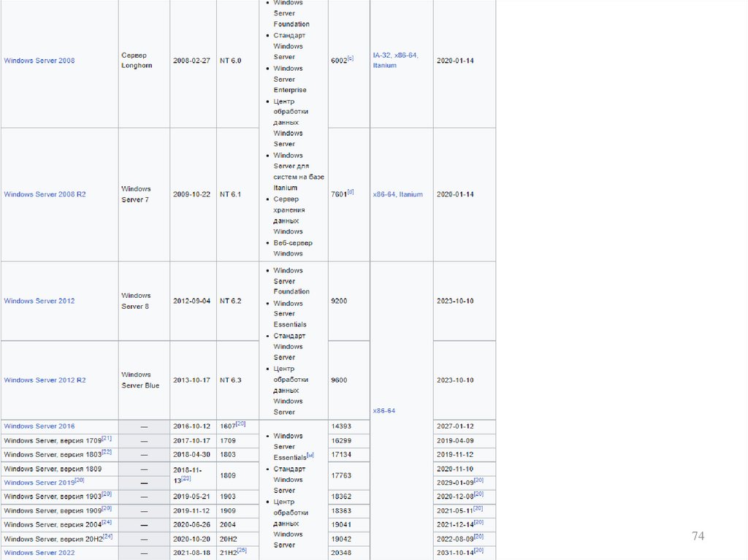This screenshot has height=560, width=748.
Task: Select build number 17763
Action: tap(341, 475)
